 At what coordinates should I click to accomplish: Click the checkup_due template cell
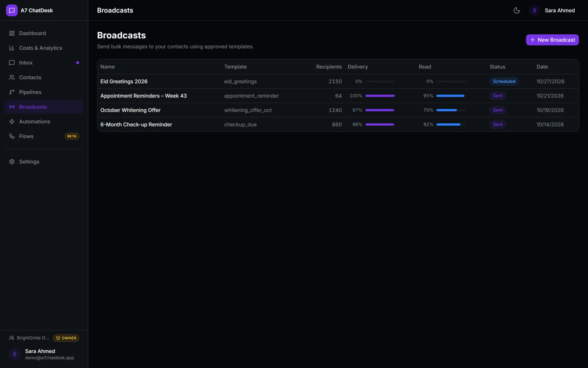(240, 124)
